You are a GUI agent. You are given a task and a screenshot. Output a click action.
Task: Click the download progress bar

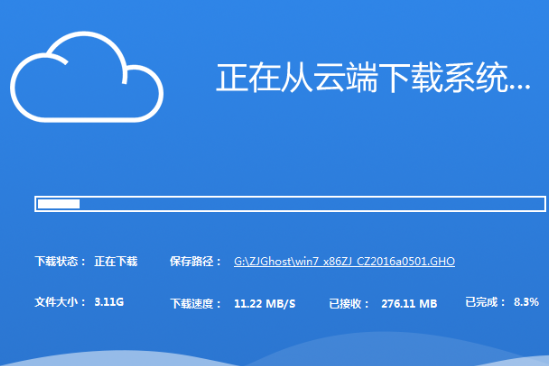290,204
